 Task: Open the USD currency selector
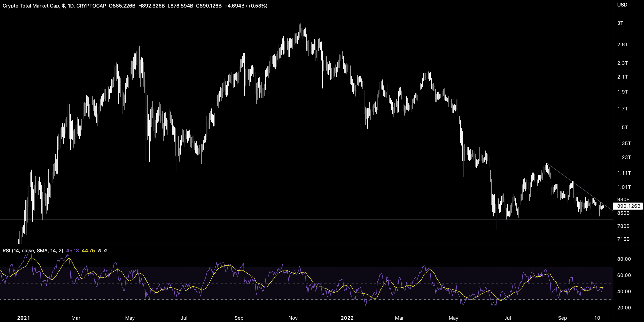(x=622, y=5)
